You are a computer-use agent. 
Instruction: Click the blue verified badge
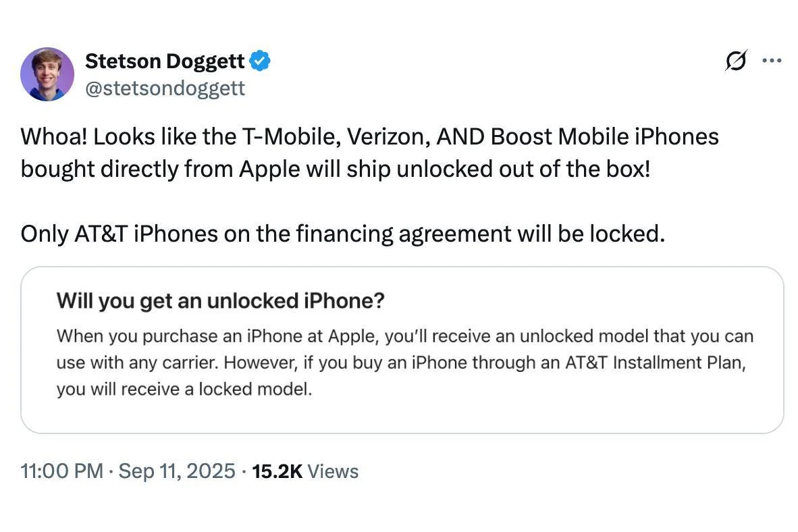tap(261, 61)
